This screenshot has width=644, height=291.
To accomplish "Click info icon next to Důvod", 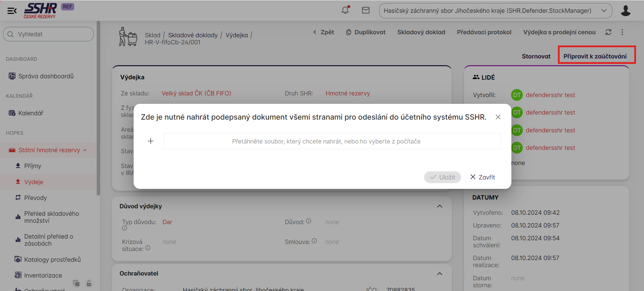I will tap(309, 221).
